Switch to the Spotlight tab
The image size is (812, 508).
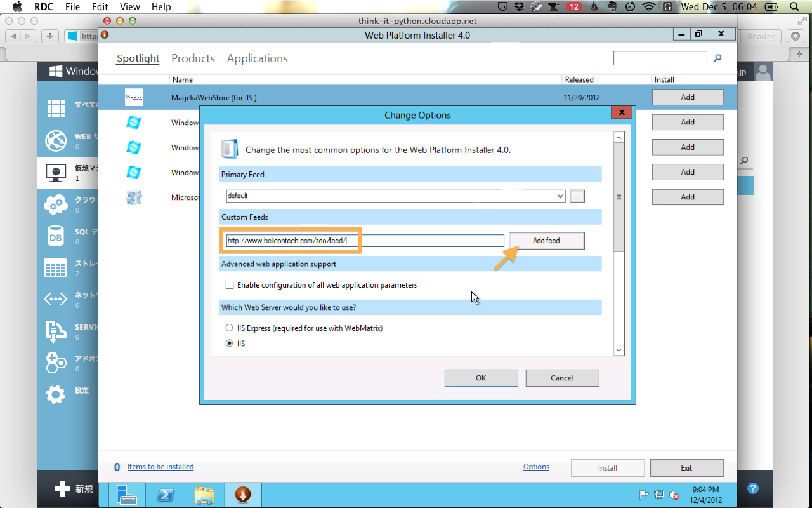pyautogui.click(x=138, y=58)
